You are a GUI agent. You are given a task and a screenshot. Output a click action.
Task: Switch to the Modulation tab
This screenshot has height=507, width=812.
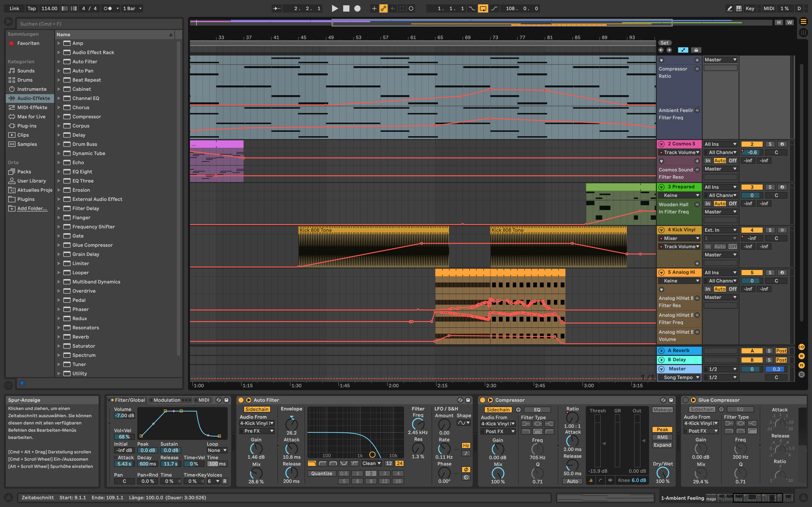click(x=167, y=400)
